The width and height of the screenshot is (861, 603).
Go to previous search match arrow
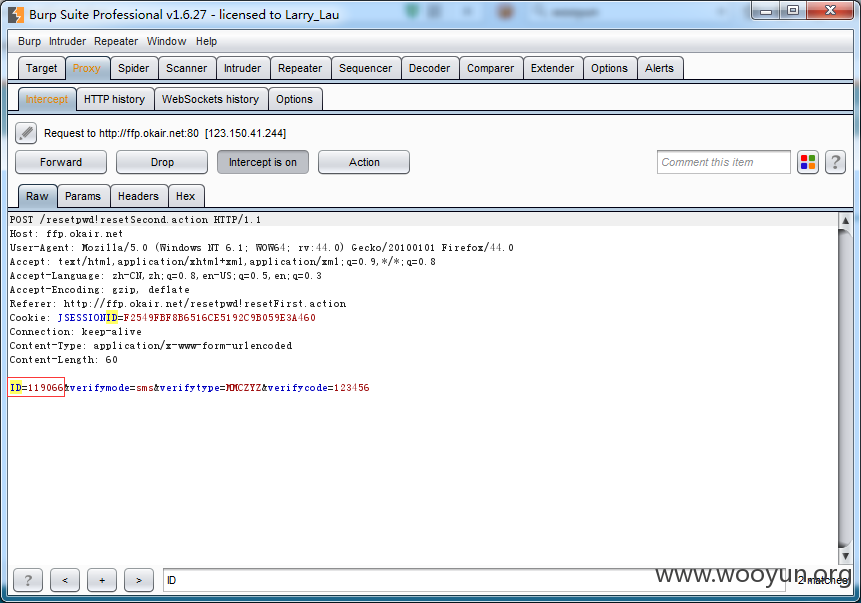point(65,580)
